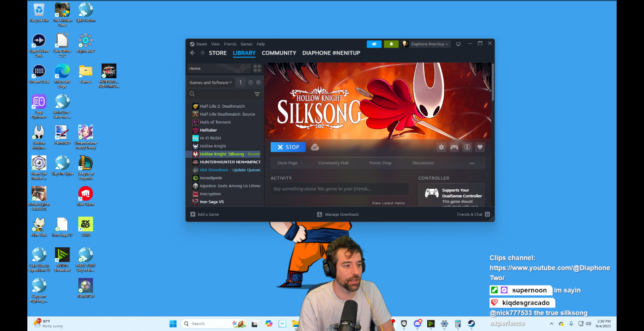Click View Latest News

pos(389,203)
